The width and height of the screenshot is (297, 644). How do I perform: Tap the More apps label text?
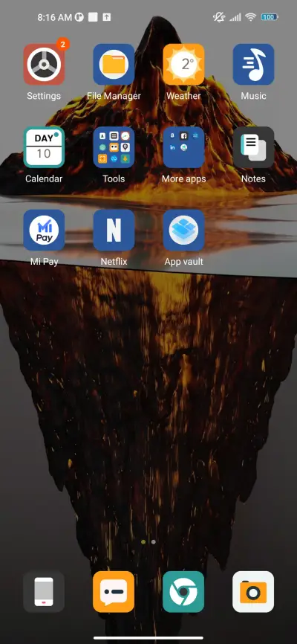[x=184, y=178]
